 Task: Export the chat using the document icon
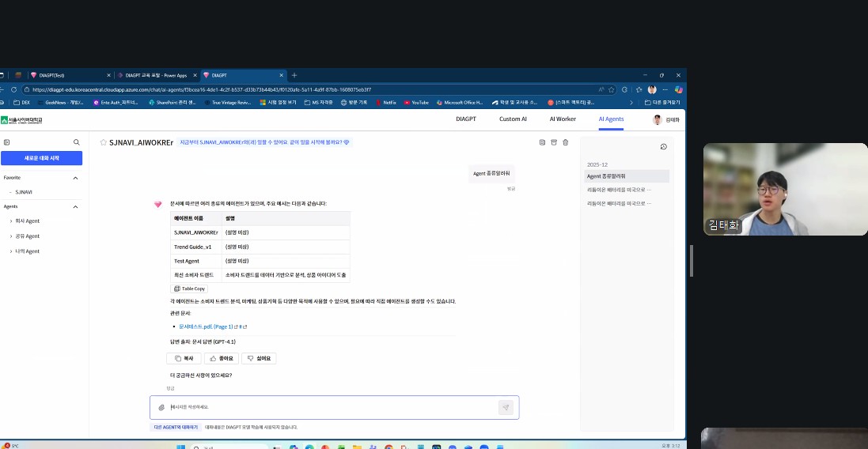(x=542, y=142)
